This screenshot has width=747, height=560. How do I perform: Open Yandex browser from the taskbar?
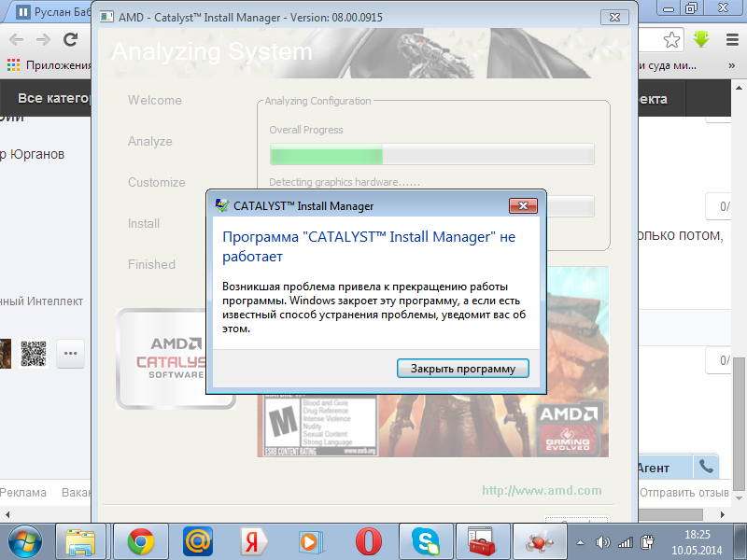pyautogui.click(x=254, y=542)
